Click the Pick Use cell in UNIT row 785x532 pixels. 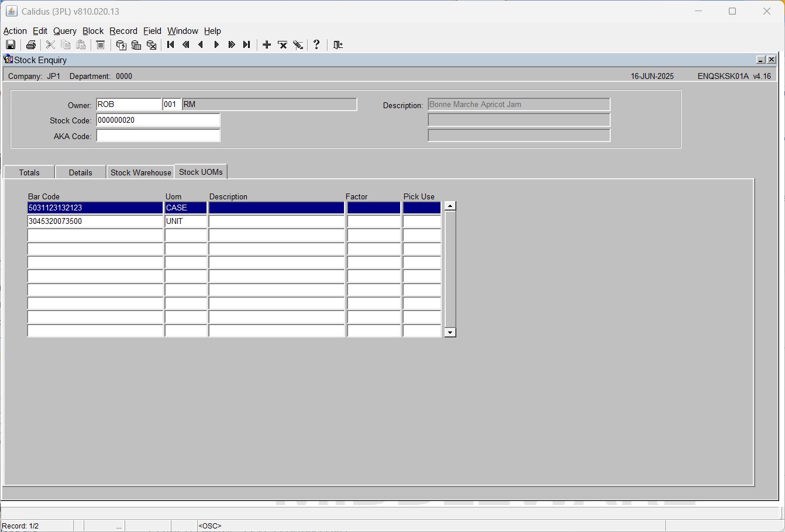(x=422, y=222)
